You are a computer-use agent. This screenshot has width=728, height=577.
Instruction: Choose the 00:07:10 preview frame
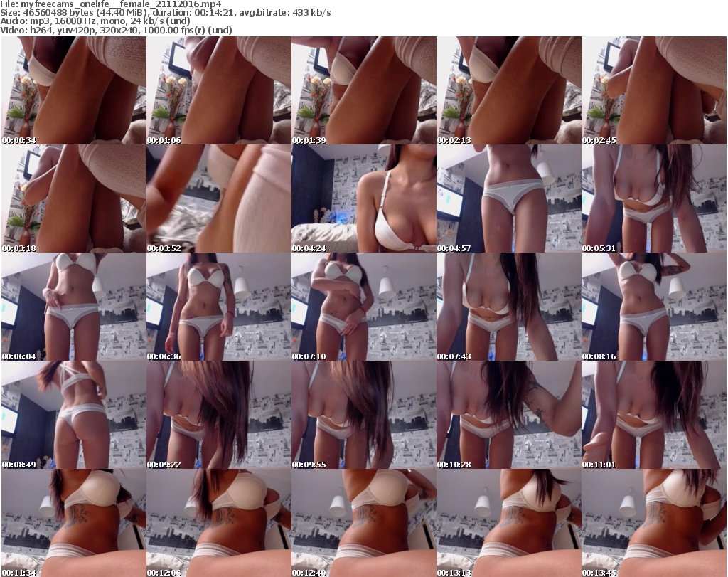(364, 307)
